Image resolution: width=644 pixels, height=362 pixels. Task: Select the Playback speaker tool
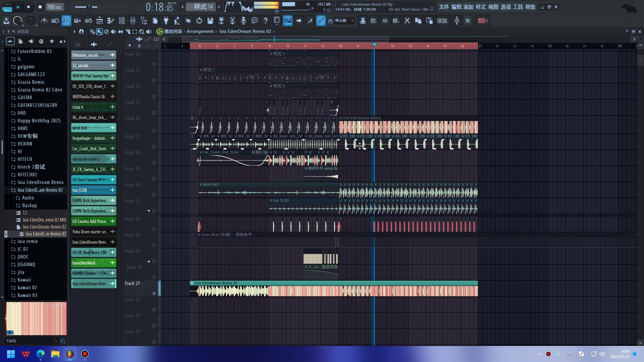[149, 32]
